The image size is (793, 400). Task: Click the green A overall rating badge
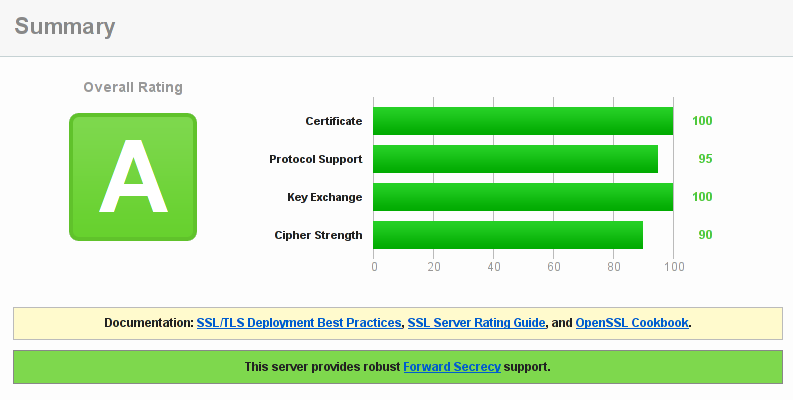133,177
